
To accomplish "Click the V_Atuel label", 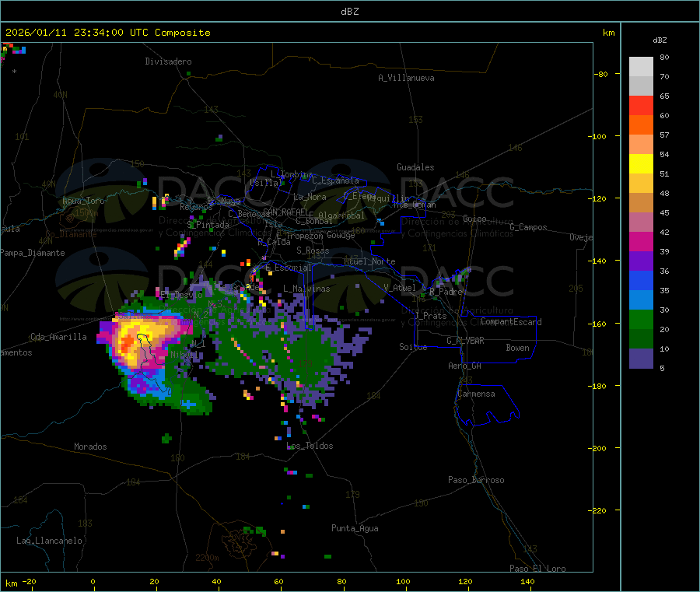I will click(x=400, y=288).
